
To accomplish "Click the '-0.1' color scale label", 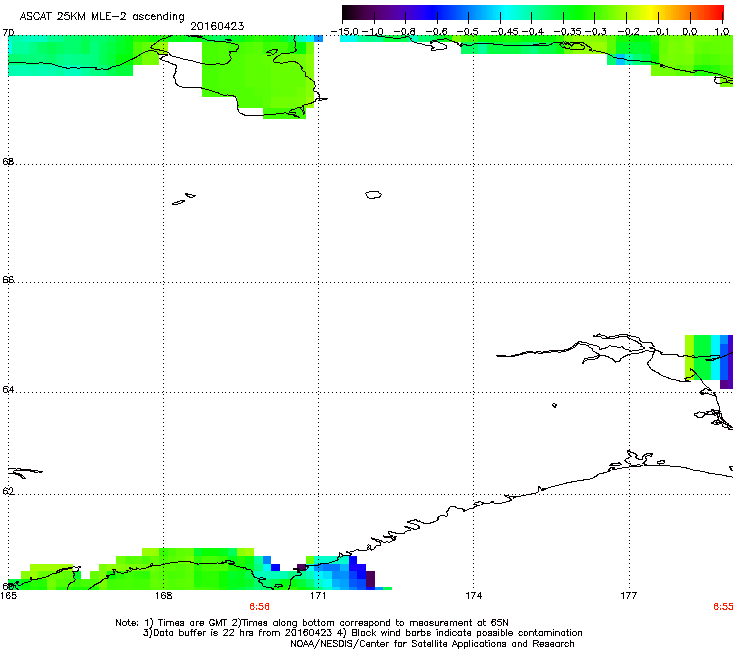I will pos(659,32).
